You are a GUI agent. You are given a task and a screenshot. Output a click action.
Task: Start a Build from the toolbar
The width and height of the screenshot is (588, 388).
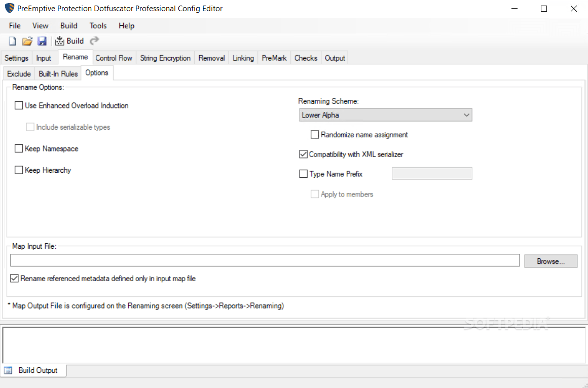[x=69, y=41]
